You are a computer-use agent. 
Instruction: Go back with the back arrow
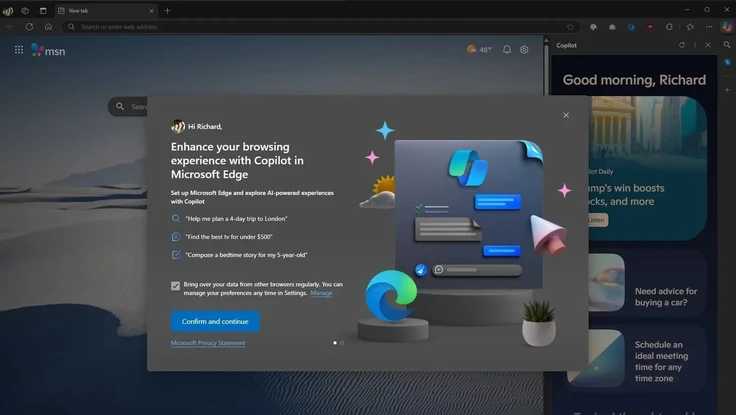tap(10, 27)
